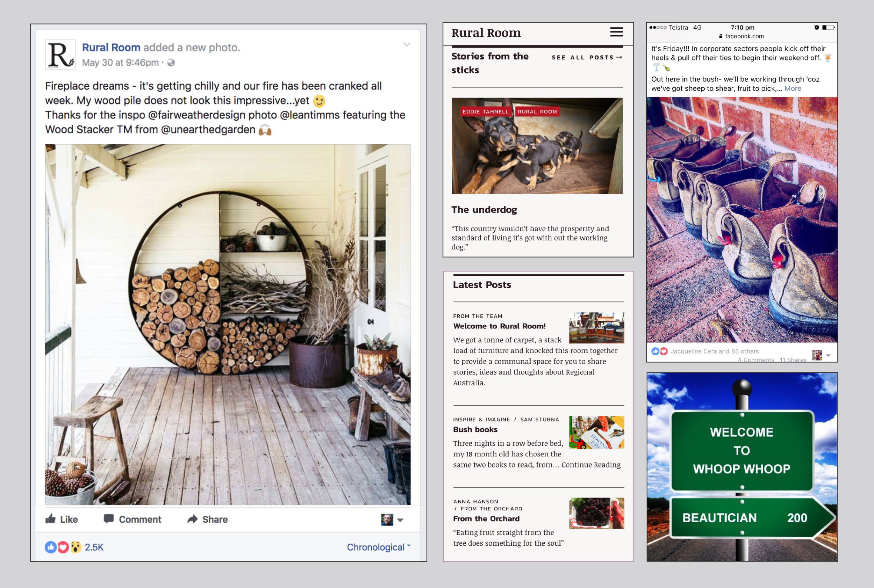Click the Rural Room site title

[x=486, y=32]
